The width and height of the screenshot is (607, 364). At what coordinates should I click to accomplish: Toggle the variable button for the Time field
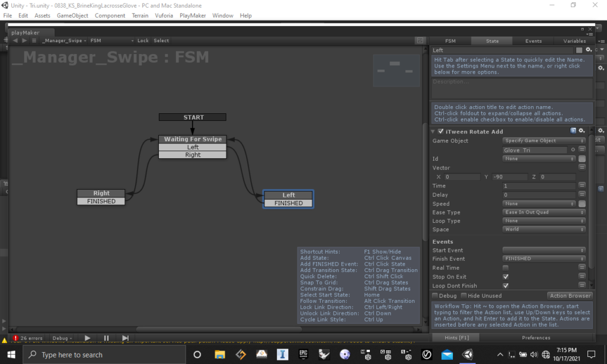[x=582, y=186]
